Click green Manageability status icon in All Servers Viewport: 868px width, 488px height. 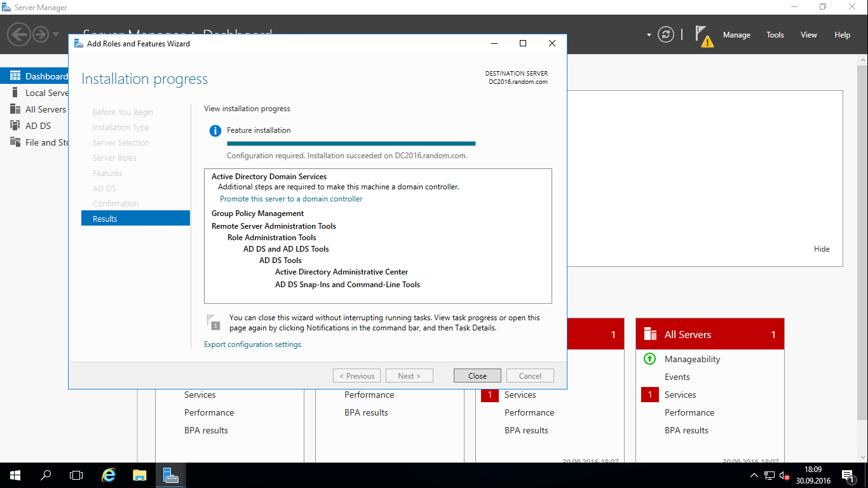649,359
